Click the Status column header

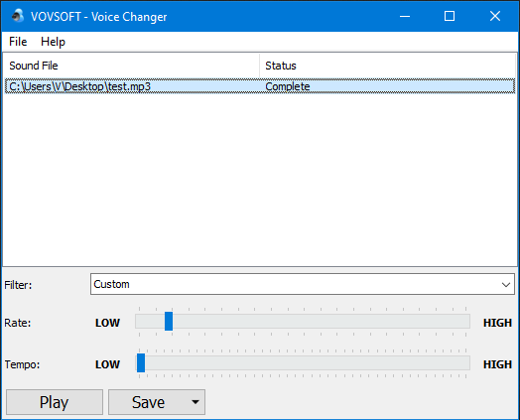tap(387, 66)
